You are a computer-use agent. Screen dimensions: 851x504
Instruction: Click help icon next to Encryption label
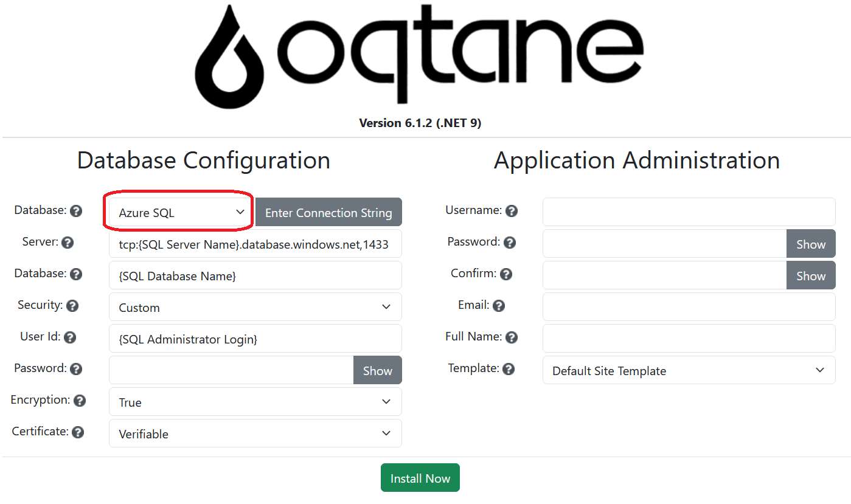coord(80,401)
